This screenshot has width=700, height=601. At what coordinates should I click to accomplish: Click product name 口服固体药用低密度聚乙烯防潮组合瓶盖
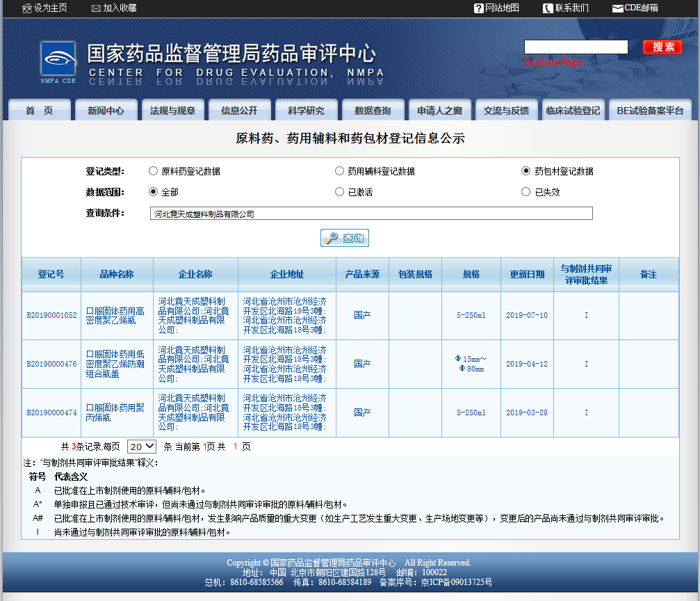(x=115, y=364)
